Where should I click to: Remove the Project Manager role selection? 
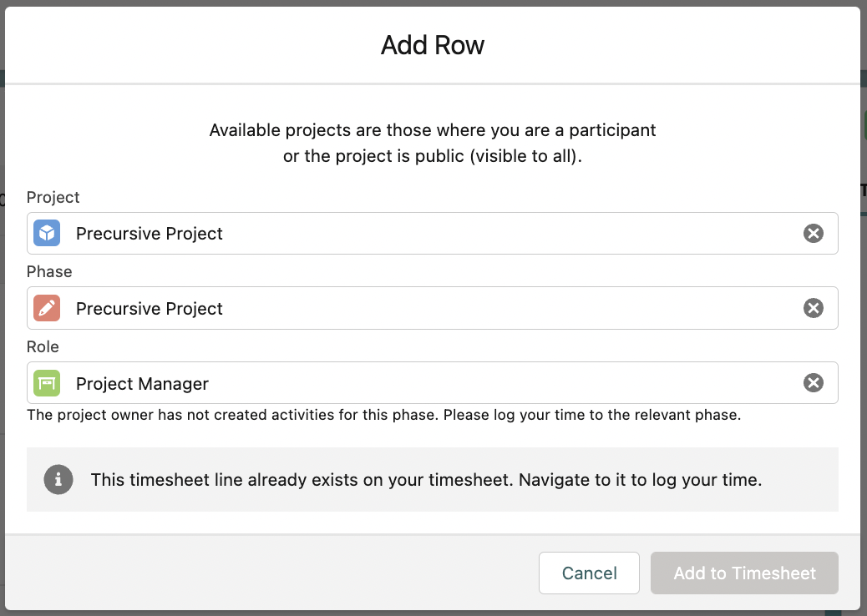tap(813, 383)
